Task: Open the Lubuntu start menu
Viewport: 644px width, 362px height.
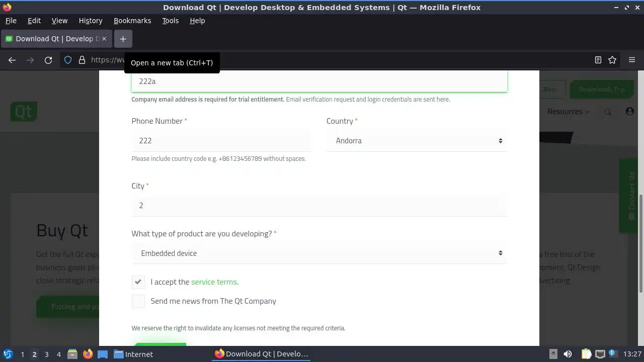Action: point(8,354)
